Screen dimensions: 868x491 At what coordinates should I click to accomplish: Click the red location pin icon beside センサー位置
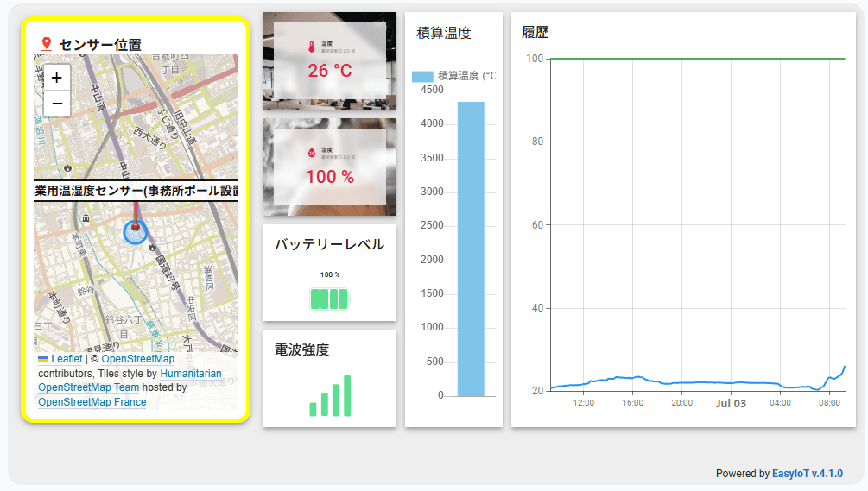[47, 44]
